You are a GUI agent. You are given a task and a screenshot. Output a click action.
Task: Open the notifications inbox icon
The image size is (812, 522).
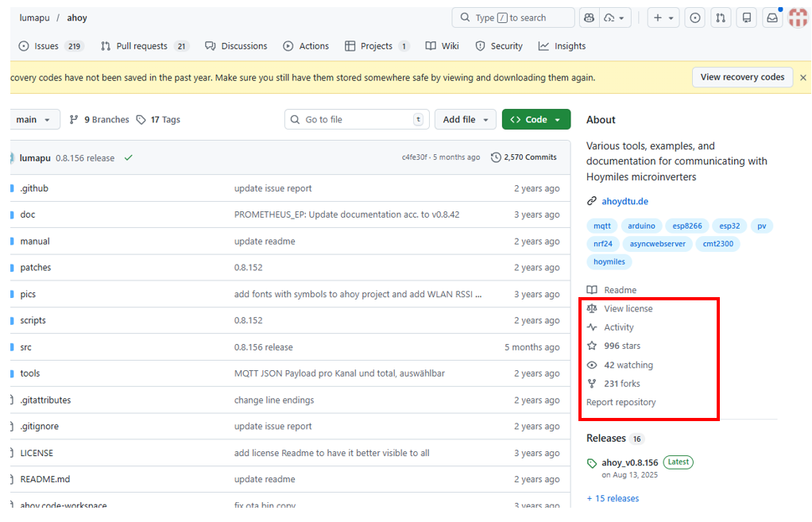771,17
